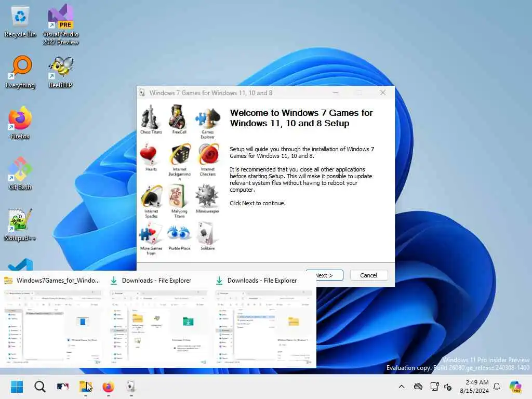Click File Explorer taskbar icon
This screenshot has height=399, width=532.
pos(86,387)
